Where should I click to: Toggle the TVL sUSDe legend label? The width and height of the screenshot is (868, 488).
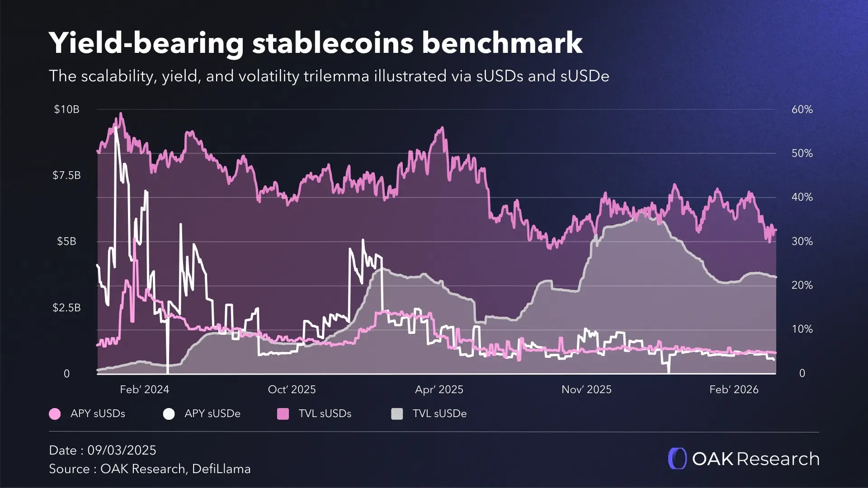click(439, 413)
